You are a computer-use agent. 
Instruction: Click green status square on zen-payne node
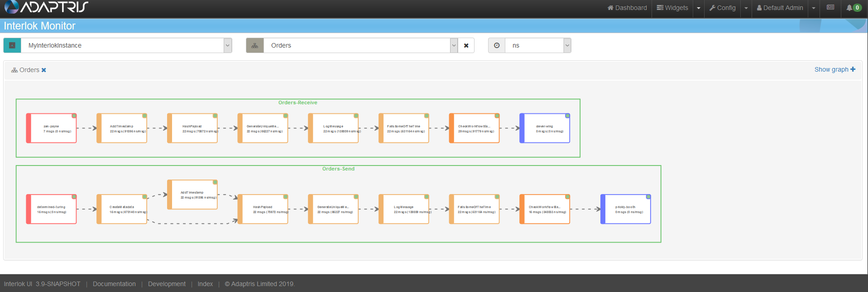(74, 116)
